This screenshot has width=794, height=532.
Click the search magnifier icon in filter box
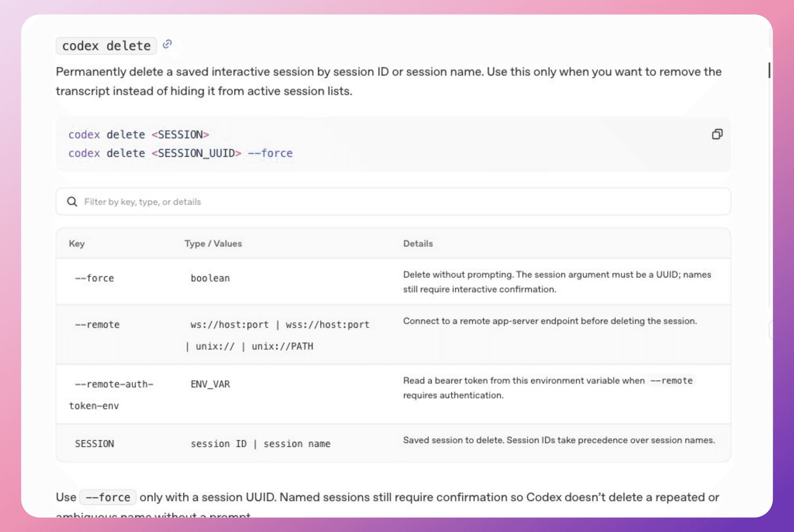click(72, 202)
